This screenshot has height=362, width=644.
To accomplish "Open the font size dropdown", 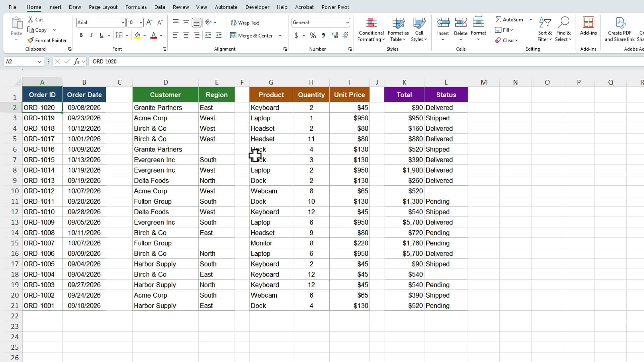I will [141, 22].
